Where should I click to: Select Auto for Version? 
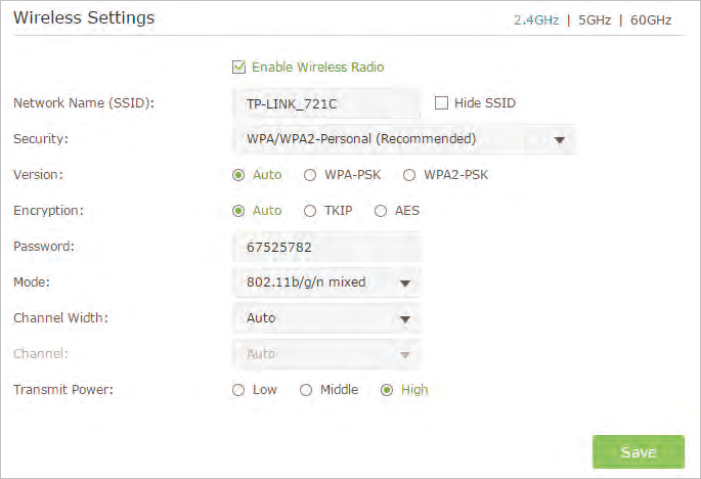click(x=238, y=175)
